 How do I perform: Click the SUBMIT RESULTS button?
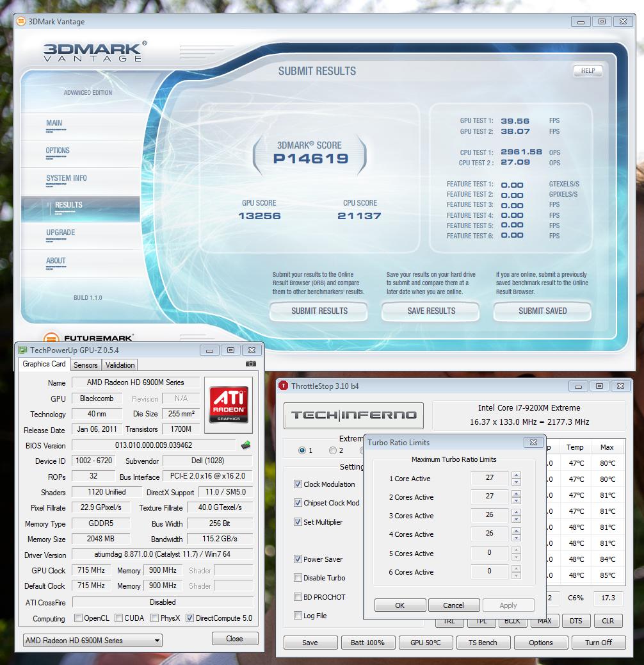click(x=319, y=311)
